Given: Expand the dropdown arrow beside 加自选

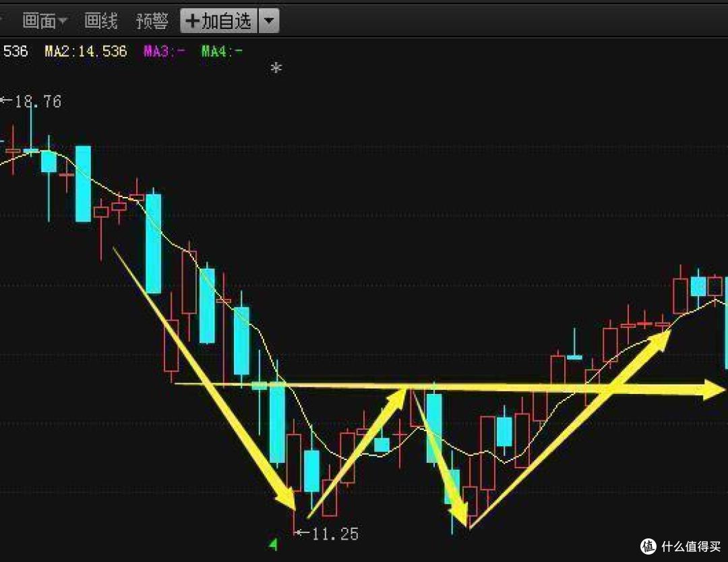Looking at the screenshot, I should click(x=269, y=21).
